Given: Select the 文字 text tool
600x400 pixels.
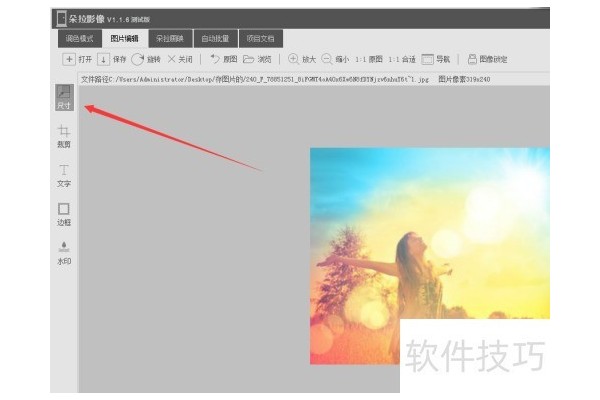Looking at the screenshot, I should 64,176.
